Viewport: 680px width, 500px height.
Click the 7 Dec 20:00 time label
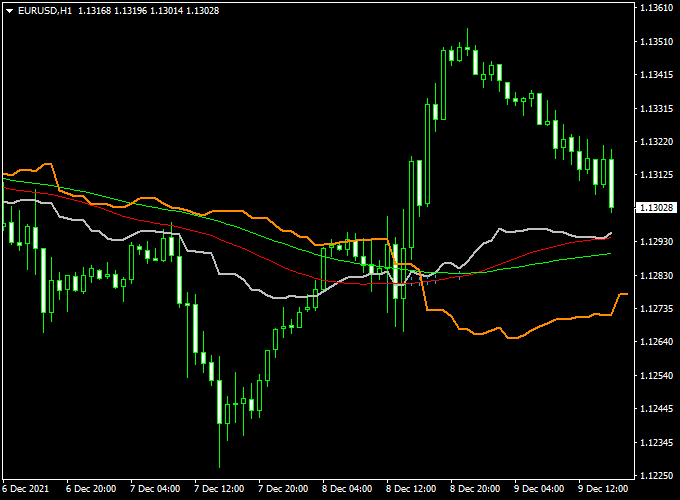(283, 489)
